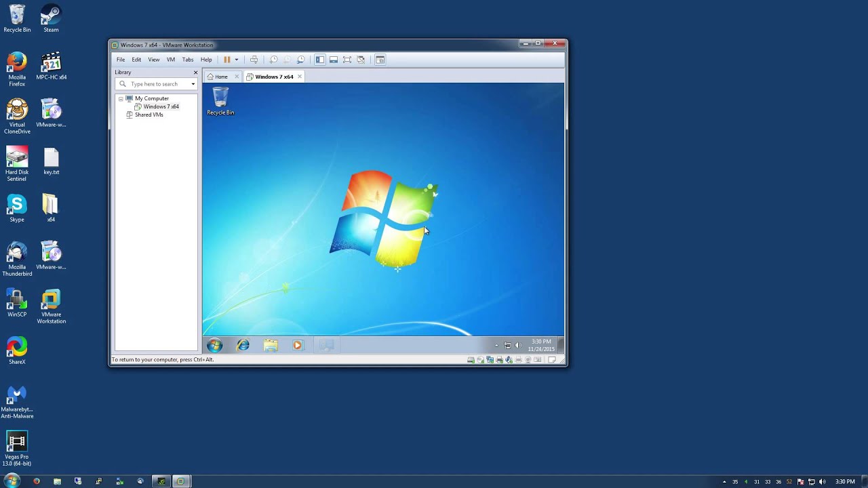Open Hard Disk Sentinel desktop shortcut
This screenshot has height=488, width=868.
17,164
